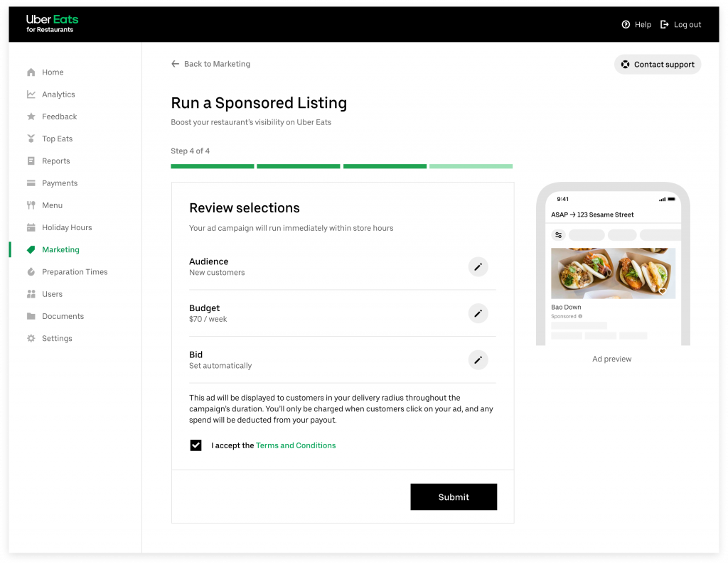Click the Documents folder icon
The image size is (728, 564).
coord(31,316)
